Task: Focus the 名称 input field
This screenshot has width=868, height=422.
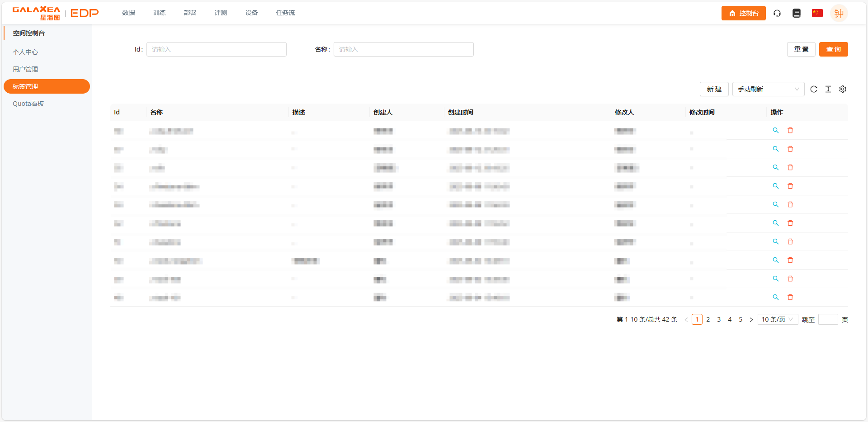Action: [403, 49]
